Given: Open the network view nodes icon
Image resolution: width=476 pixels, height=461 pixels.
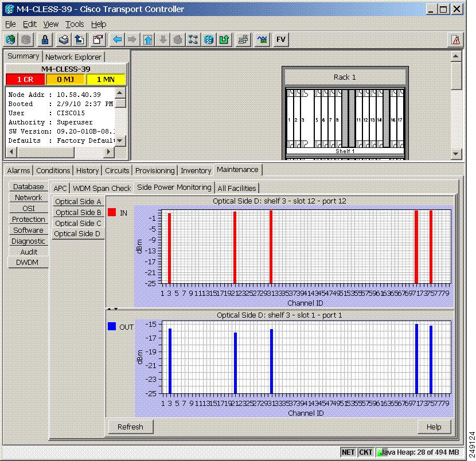Looking at the screenshot, I should 193,40.
